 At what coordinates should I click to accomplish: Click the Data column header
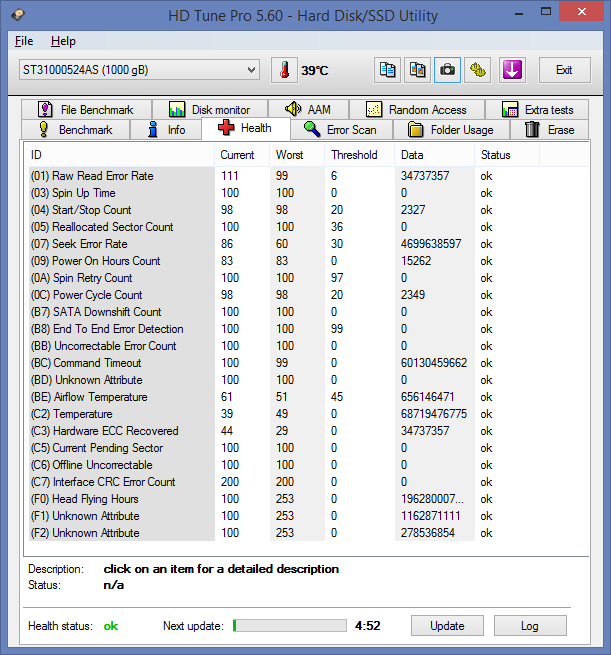(434, 155)
